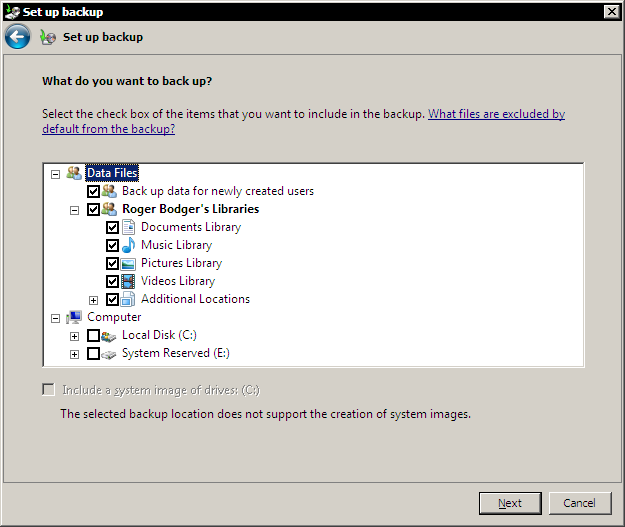Viewport: 625px width, 527px height.
Task: Click the 'What do you want to back up?' heading
Action: click(127, 81)
